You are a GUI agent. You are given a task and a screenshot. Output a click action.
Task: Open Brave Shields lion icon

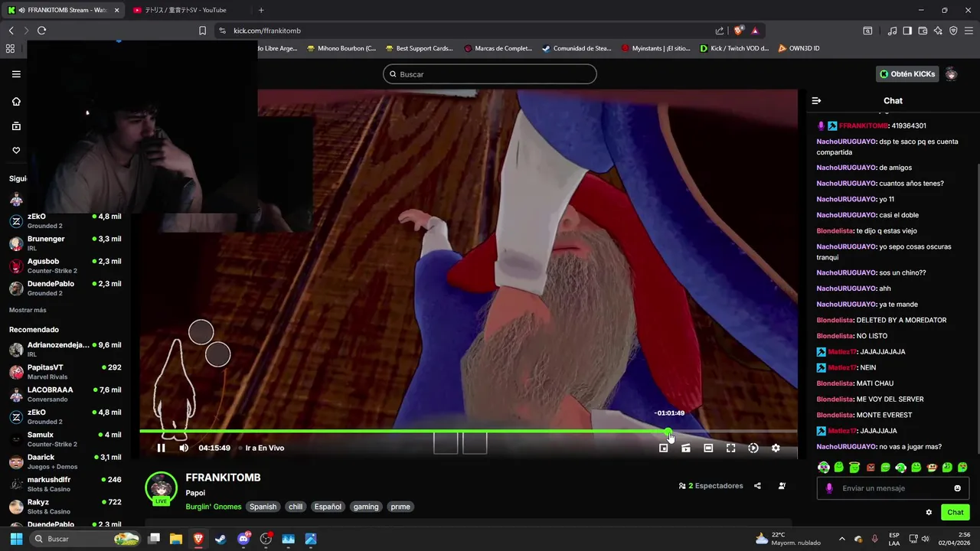[x=738, y=31]
